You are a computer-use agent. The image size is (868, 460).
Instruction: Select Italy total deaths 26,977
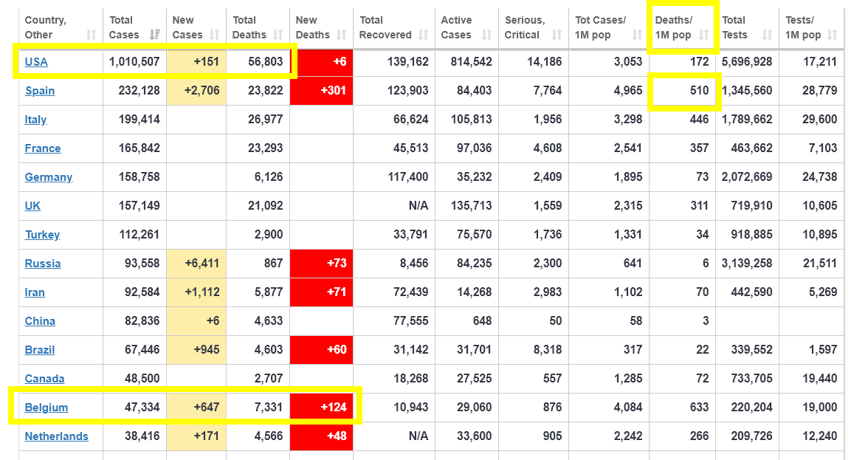[265, 119]
